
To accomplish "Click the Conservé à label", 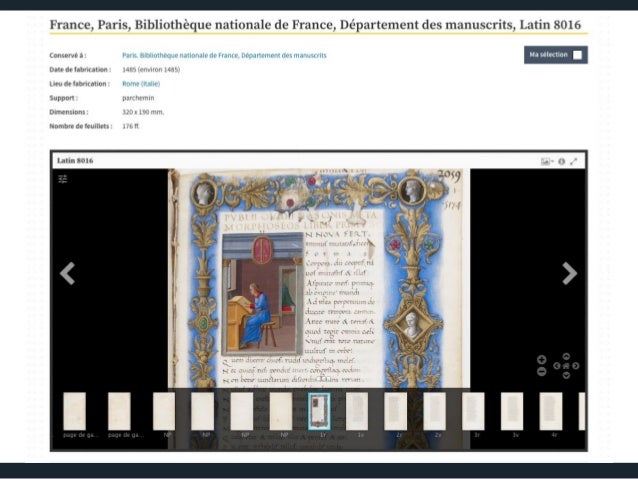I will pyautogui.click(x=68, y=55).
